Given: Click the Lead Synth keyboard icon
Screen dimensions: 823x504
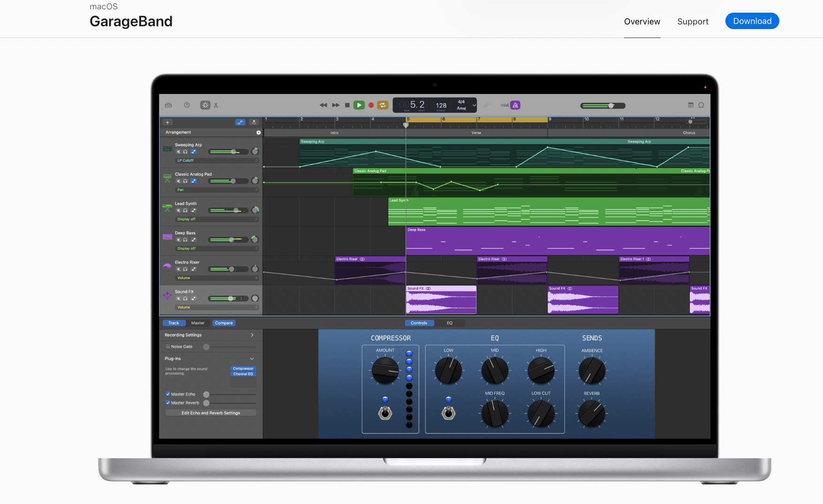Looking at the screenshot, I should click(x=168, y=207).
